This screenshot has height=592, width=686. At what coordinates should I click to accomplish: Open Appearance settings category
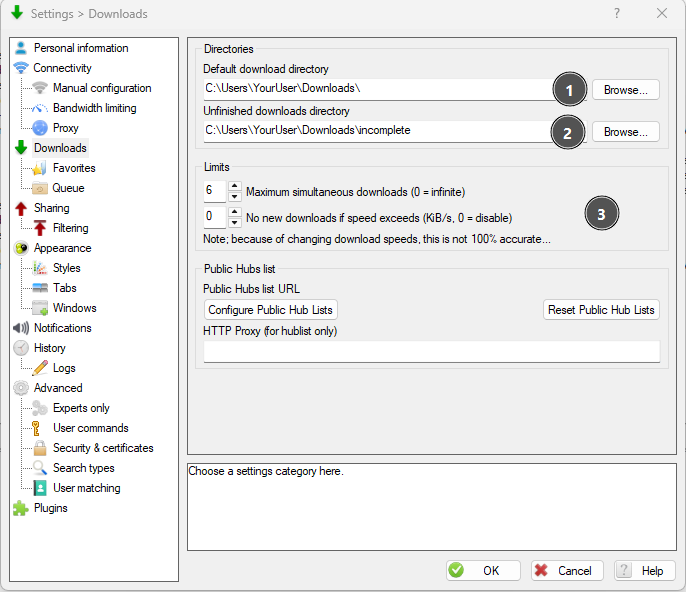click(63, 248)
